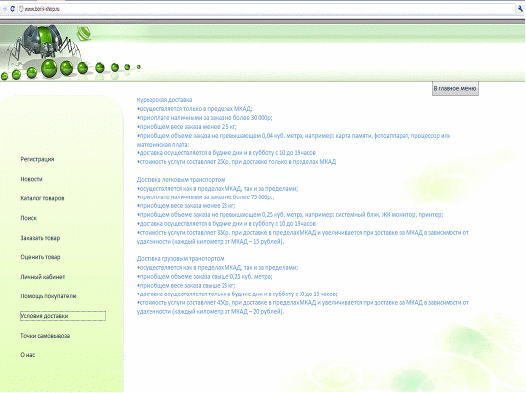
Task: Select the Заказать товар link
Action: [x=40, y=238]
